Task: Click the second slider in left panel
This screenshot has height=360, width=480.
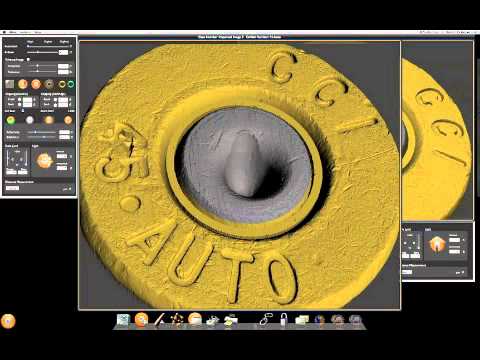Action: pos(42,52)
